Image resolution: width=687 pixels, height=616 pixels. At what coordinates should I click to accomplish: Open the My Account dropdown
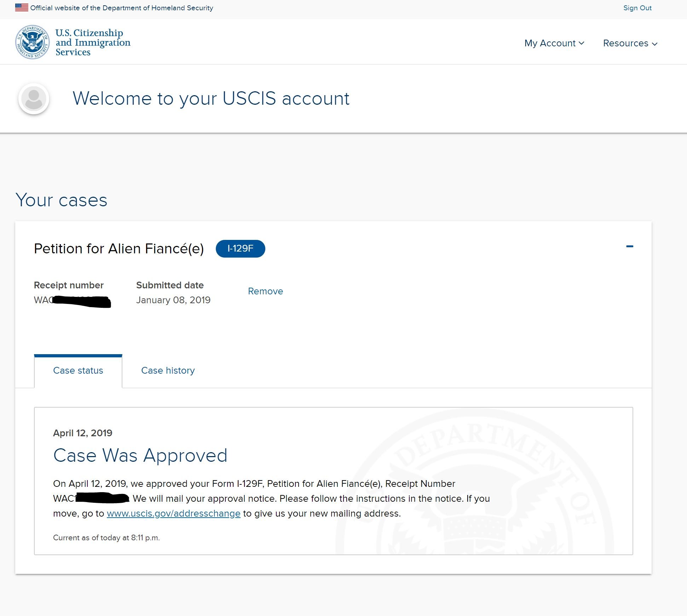(x=554, y=43)
